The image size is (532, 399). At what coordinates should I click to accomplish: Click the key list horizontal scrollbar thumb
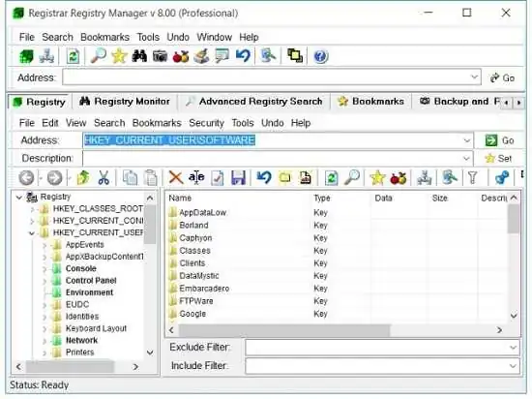pyautogui.click(x=284, y=329)
